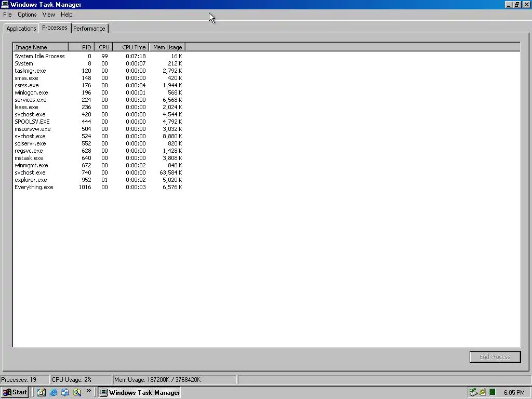This screenshot has width=532, height=399.
Task: Close the Task Manager window
Action: point(526,4)
